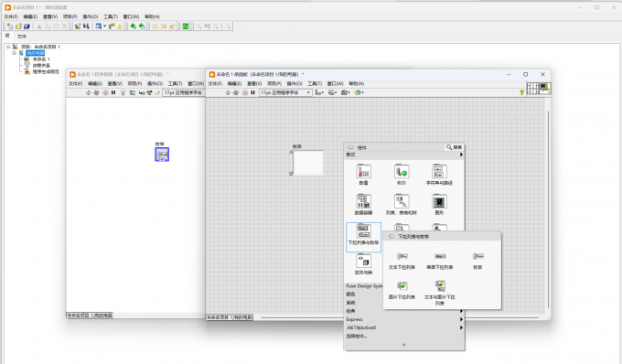Click the front panel vertical scrollbar
The height and width of the screenshot is (364, 622).
pos(548,209)
